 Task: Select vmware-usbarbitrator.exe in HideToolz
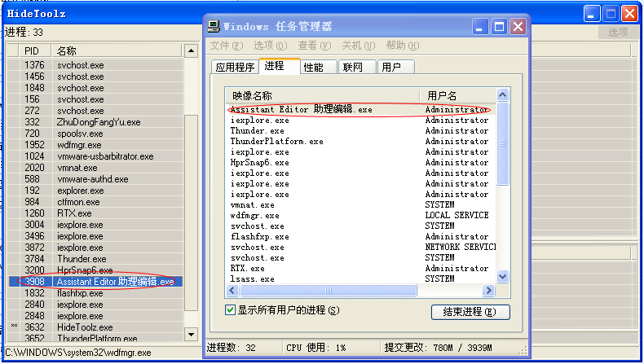95,156
